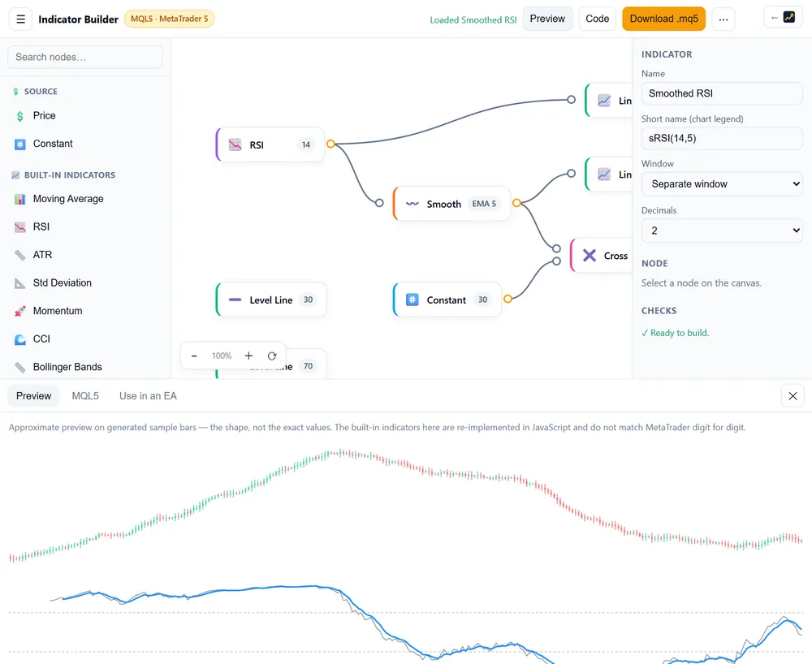Click the Constant hash icon in the node palette

click(19, 144)
